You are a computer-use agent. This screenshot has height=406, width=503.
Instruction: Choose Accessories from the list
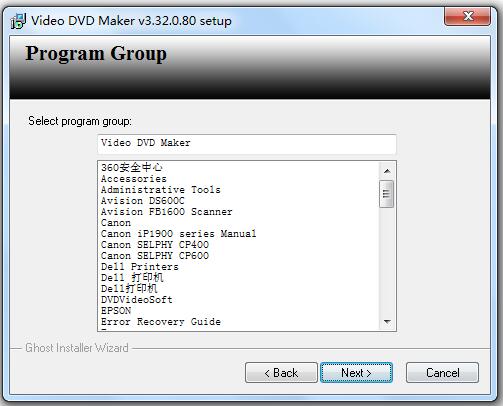click(133, 179)
